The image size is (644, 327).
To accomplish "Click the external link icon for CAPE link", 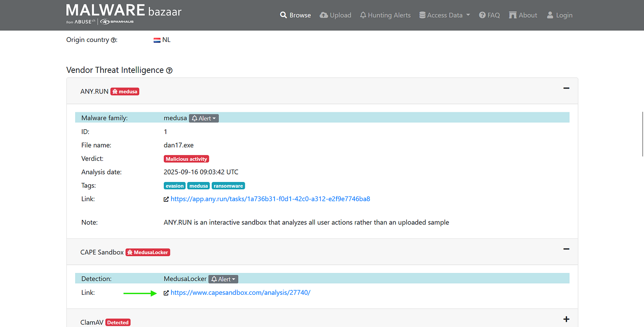I will click(x=166, y=293).
